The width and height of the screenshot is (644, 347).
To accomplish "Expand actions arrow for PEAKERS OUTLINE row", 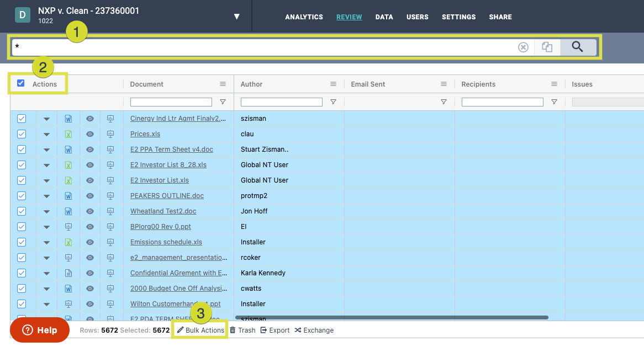I will tap(46, 196).
